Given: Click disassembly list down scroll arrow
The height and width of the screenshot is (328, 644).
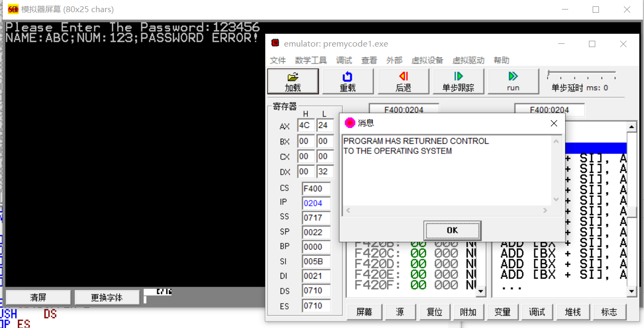Looking at the screenshot, I should [631, 291].
